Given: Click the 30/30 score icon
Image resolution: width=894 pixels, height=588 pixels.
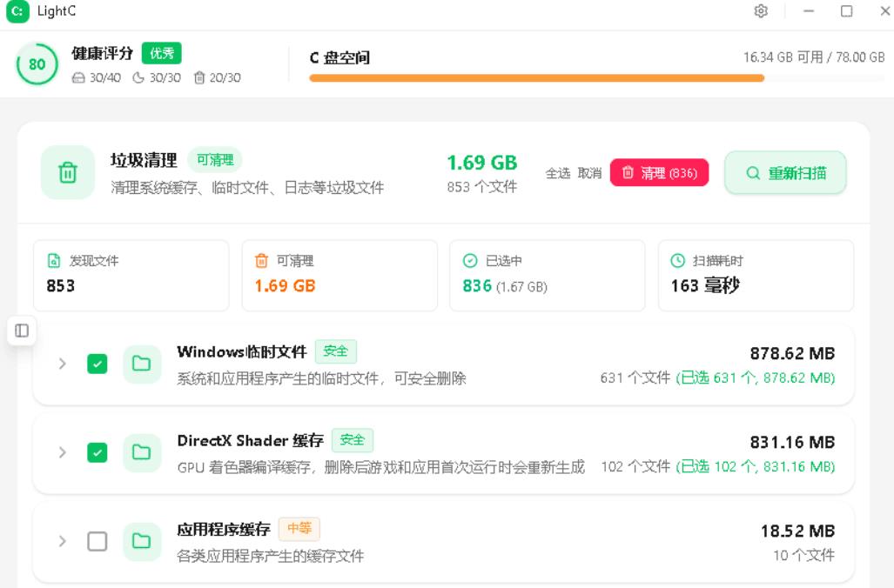Looking at the screenshot, I should pos(138,77).
